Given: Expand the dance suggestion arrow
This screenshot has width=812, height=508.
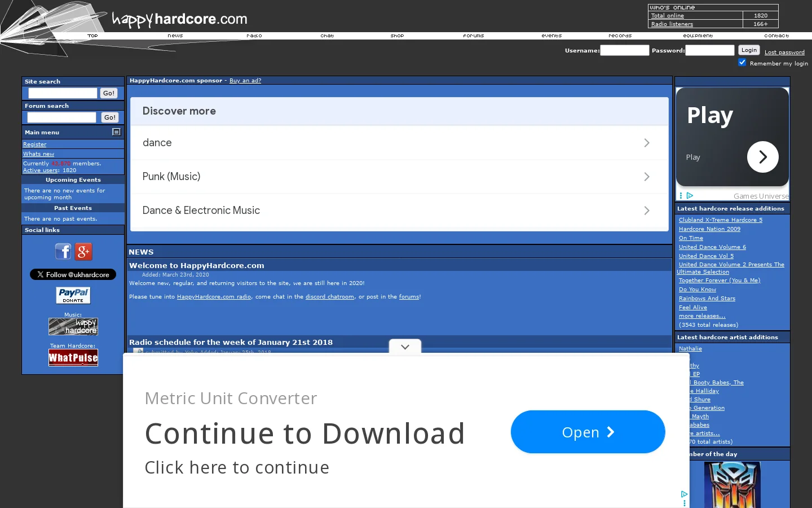Looking at the screenshot, I should click(x=647, y=143).
